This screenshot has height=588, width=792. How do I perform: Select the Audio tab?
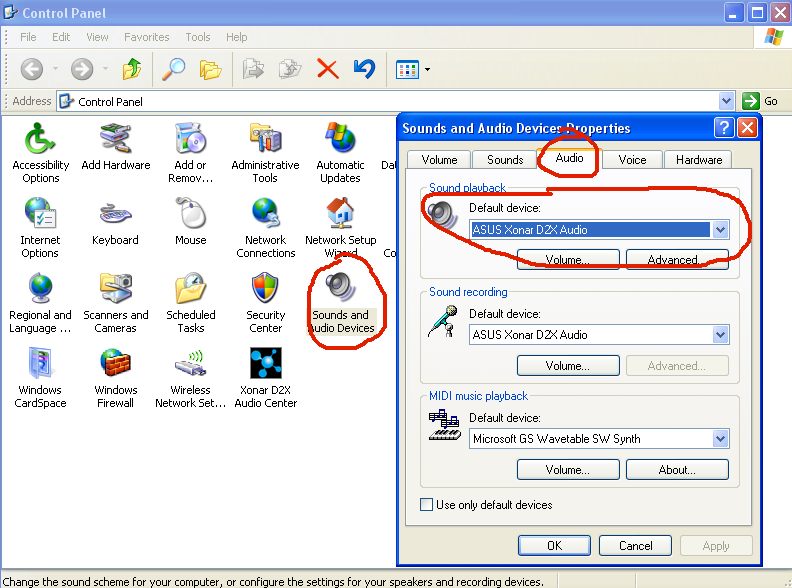pos(569,158)
